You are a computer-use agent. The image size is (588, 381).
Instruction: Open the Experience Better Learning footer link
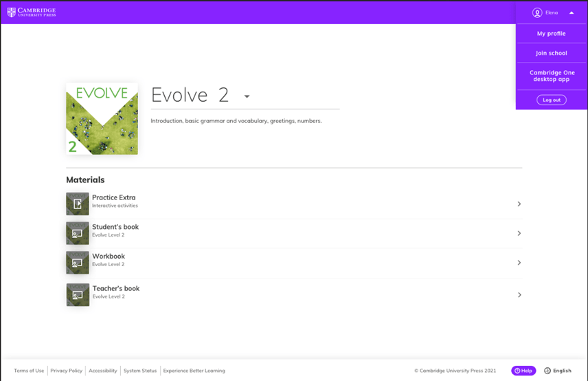[x=194, y=371]
